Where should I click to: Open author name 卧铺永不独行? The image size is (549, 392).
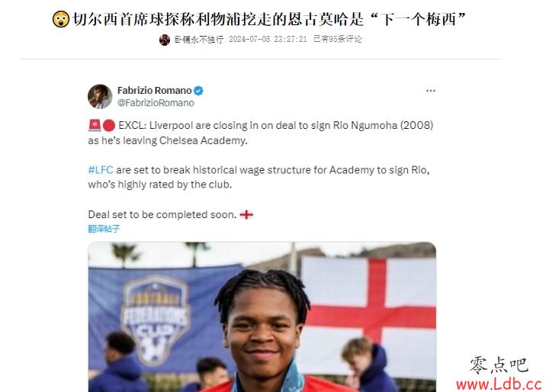198,40
